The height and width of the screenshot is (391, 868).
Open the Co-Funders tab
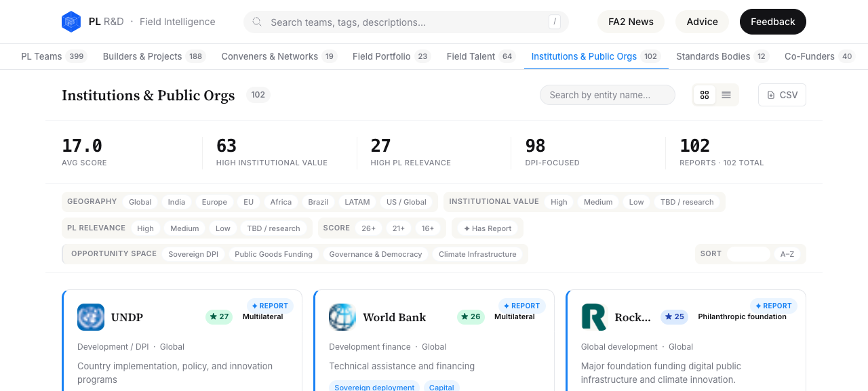[819, 56]
